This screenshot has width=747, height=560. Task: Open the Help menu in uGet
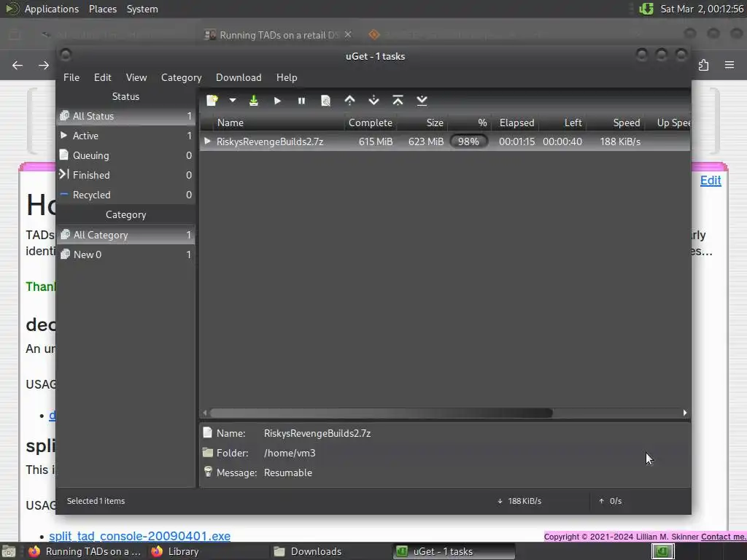[x=287, y=77]
